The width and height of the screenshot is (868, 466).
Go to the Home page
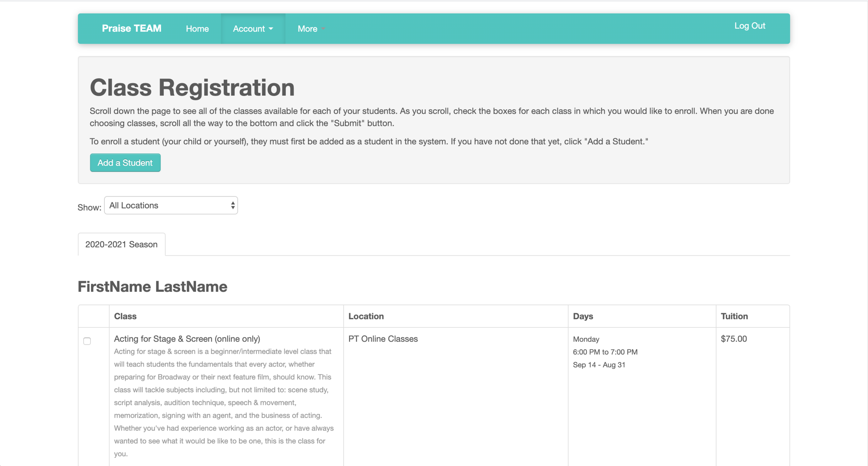click(x=197, y=29)
